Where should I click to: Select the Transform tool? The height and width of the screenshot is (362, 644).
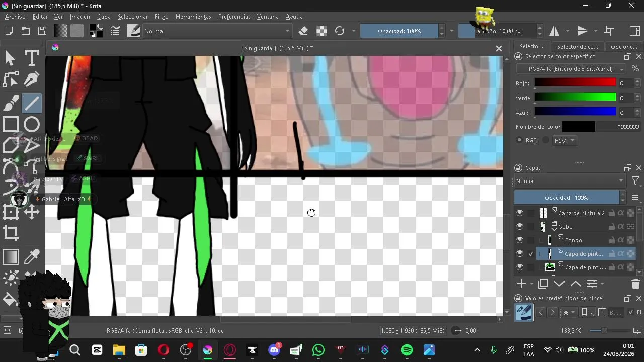[10, 212]
